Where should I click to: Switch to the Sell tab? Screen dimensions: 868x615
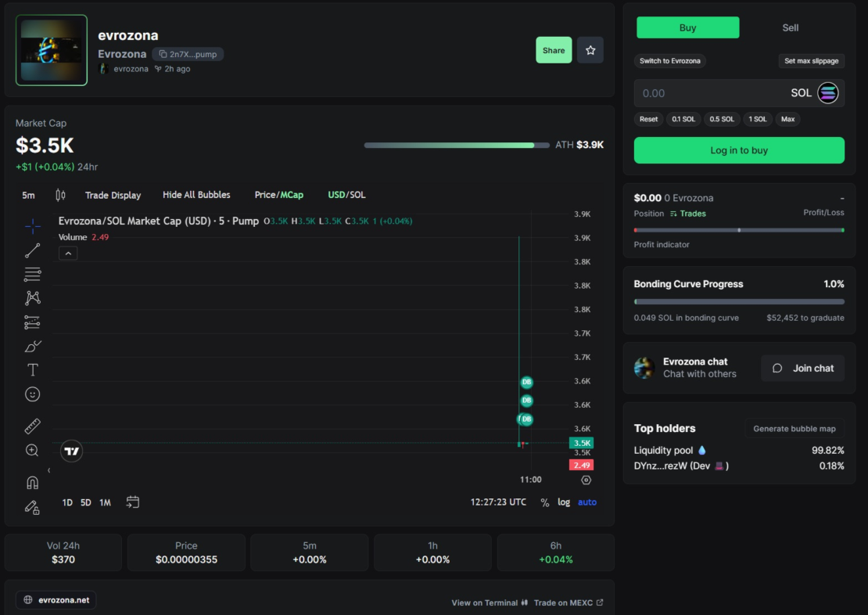point(791,27)
